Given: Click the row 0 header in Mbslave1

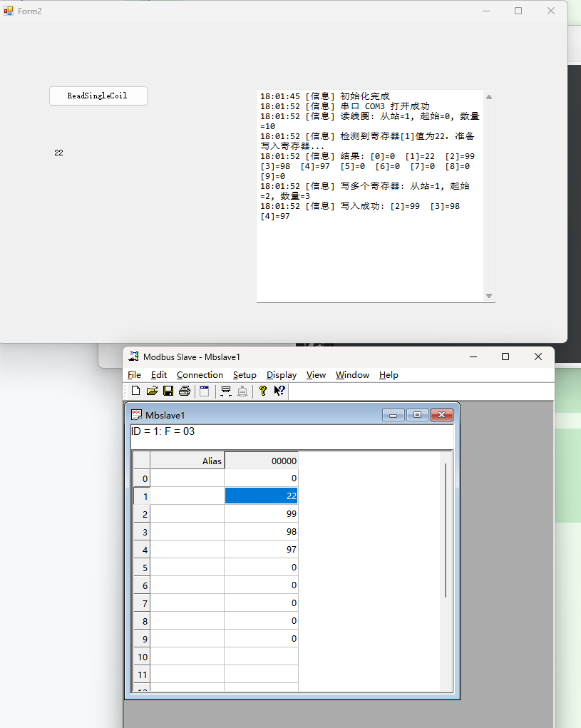Looking at the screenshot, I should pos(142,478).
